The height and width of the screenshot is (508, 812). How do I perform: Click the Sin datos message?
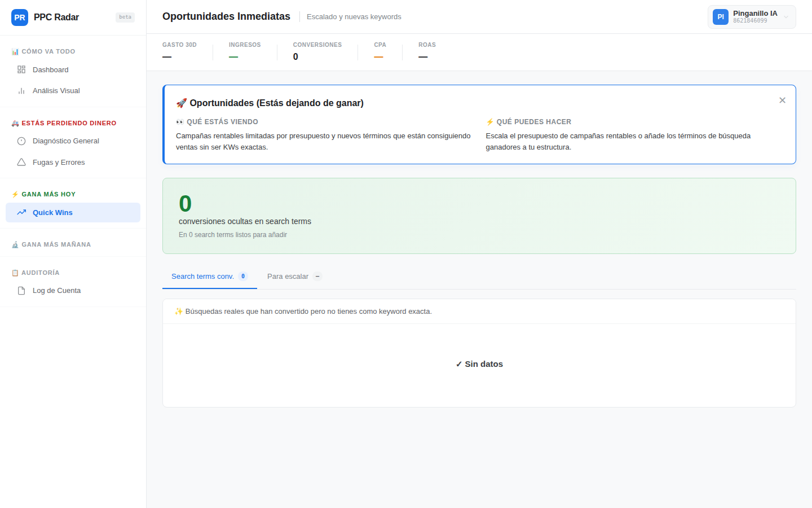click(x=479, y=364)
